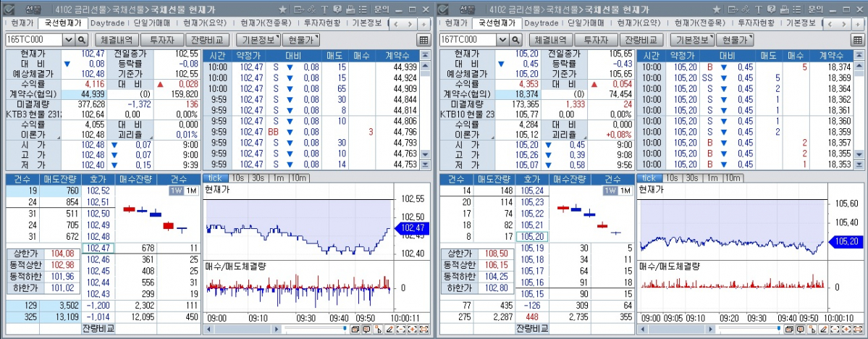Open 단일가매매 tab in left window

152,23
